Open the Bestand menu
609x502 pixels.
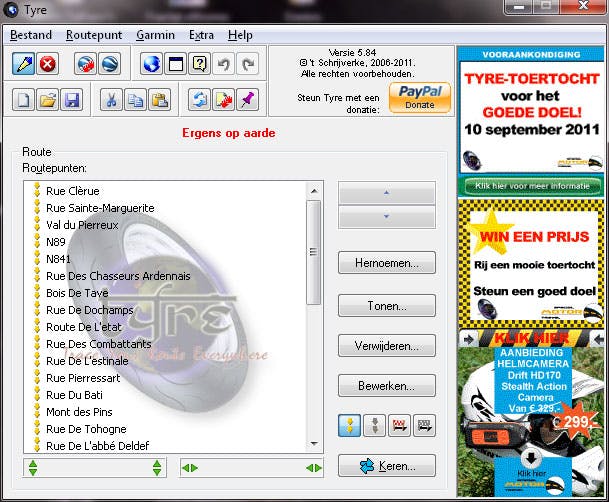(31, 35)
